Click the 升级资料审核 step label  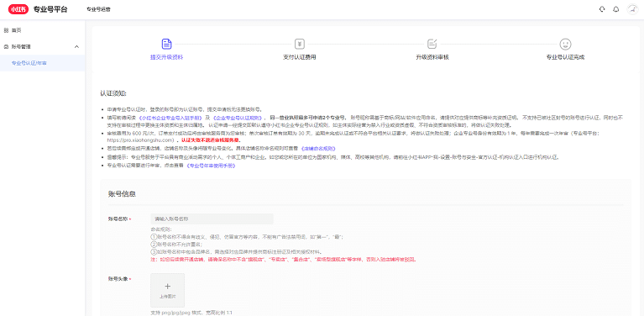point(432,57)
